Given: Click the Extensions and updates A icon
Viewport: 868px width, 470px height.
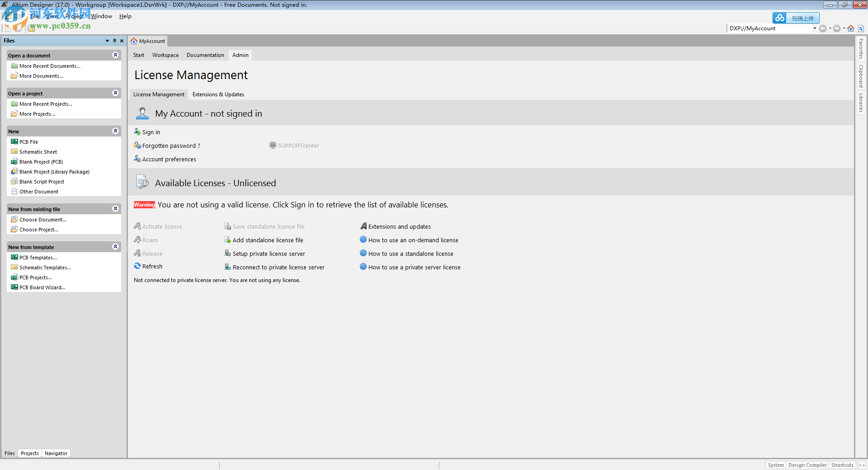Looking at the screenshot, I should tap(363, 226).
